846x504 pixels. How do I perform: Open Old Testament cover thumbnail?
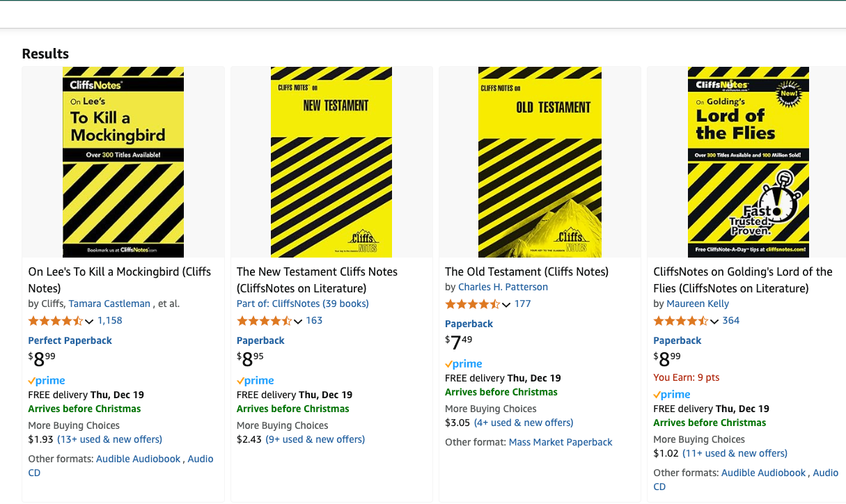pos(540,162)
